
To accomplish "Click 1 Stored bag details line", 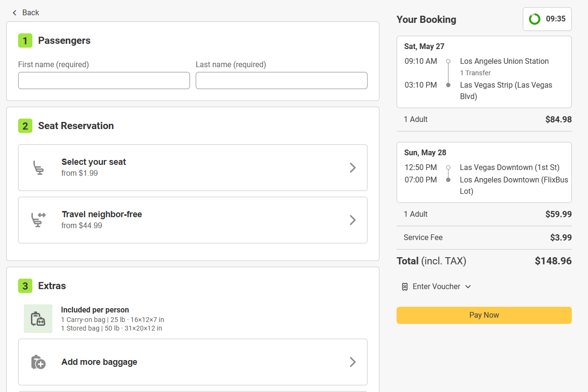I will pos(111,328).
